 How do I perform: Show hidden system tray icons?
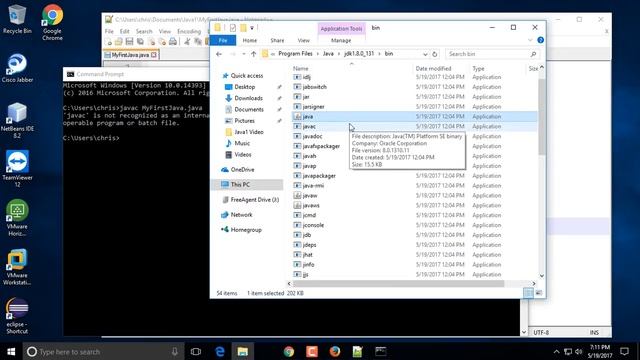pyautogui.click(x=556, y=351)
